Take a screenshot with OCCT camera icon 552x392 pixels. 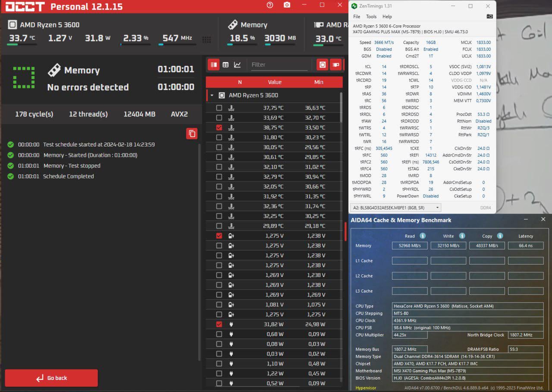coord(287,5)
